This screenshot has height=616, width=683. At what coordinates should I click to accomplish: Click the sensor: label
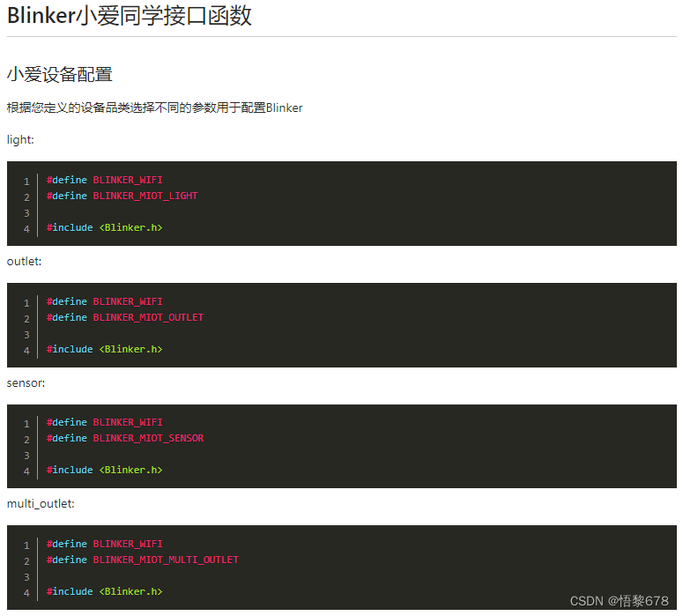coord(26,383)
